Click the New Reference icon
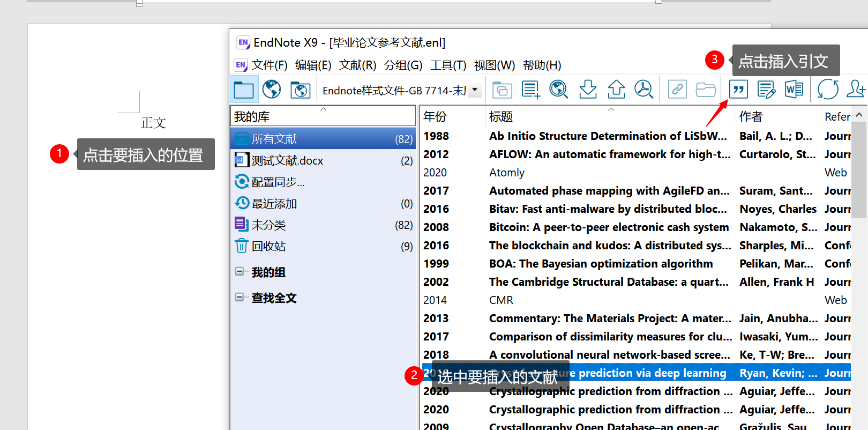Viewport: 868px width, 430px height. point(530,90)
